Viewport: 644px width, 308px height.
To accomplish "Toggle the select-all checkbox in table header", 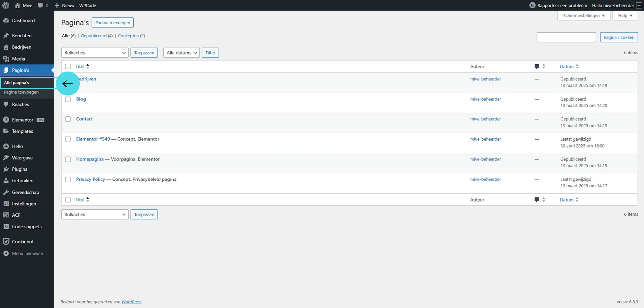I will [68, 66].
